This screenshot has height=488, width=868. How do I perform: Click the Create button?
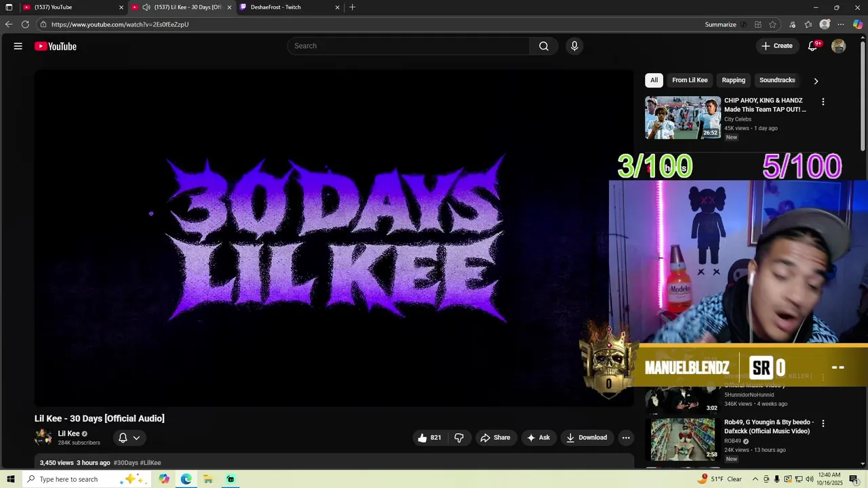tap(776, 46)
